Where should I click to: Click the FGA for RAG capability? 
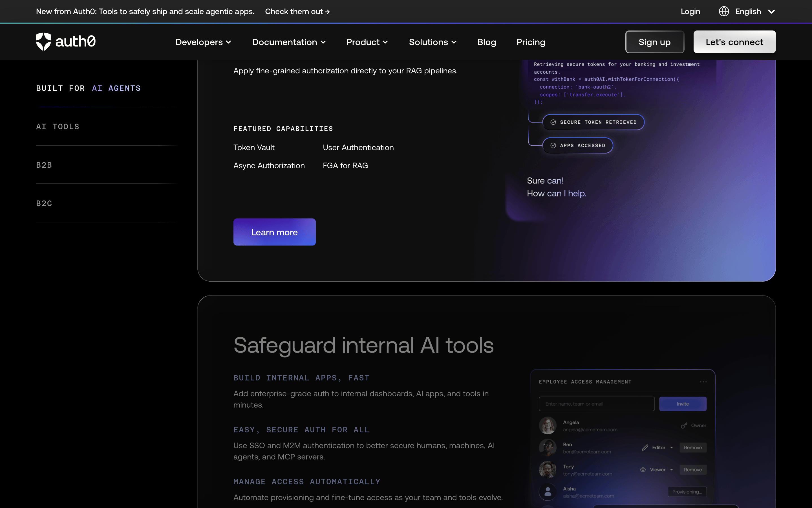(x=345, y=166)
